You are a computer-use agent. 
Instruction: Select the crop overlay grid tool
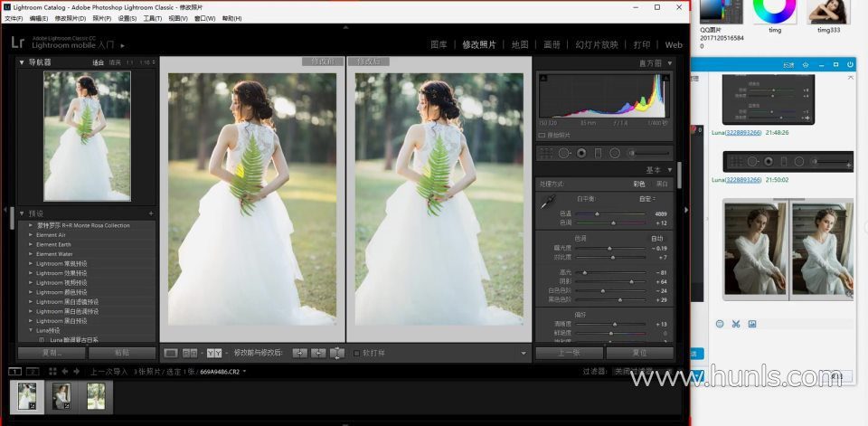pyautogui.click(x=546, y=154)
